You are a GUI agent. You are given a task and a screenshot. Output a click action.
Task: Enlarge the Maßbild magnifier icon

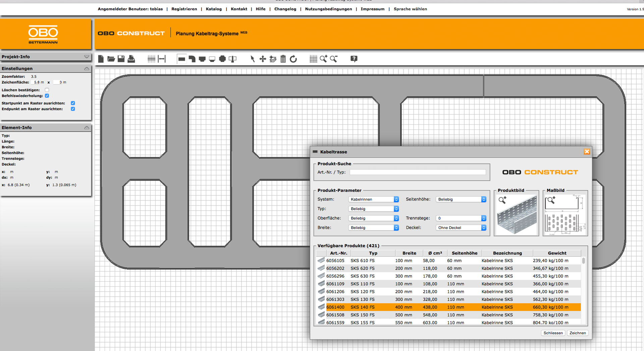click(551, 200)
